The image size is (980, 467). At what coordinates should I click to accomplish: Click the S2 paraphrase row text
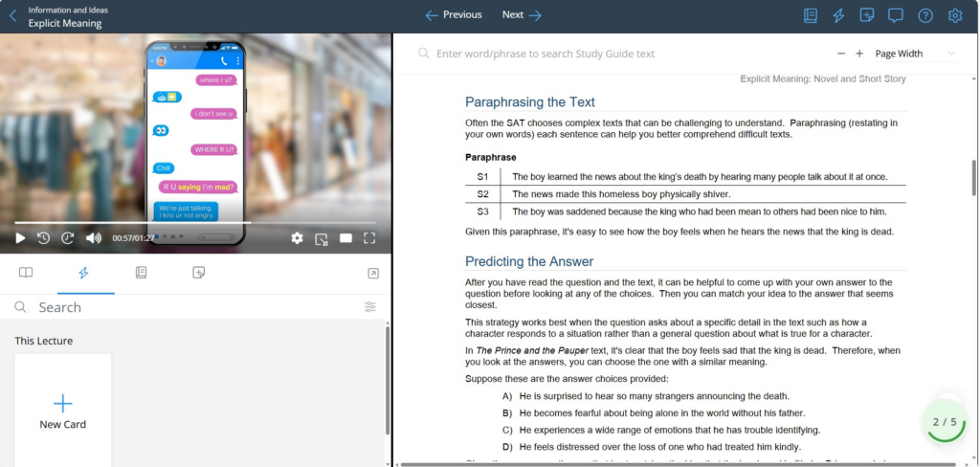click(621, 194)
